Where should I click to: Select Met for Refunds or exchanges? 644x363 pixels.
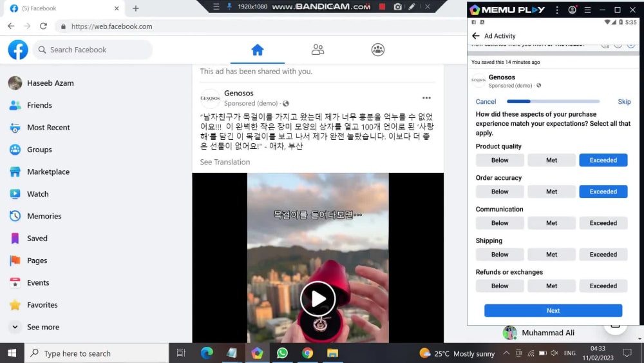(x=552, y=286)
